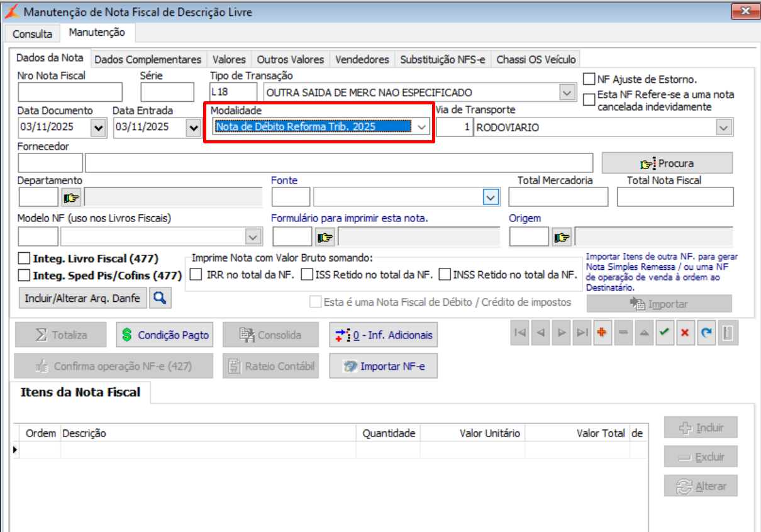
Task: Click the magnifier icon beside Incluir/Alterar Arq. Danfe
Action: [160, 298]
